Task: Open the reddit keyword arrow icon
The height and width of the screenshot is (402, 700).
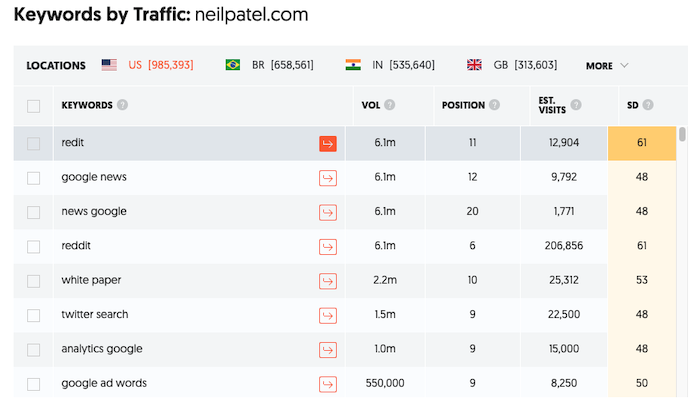Action: click(328, 247)
